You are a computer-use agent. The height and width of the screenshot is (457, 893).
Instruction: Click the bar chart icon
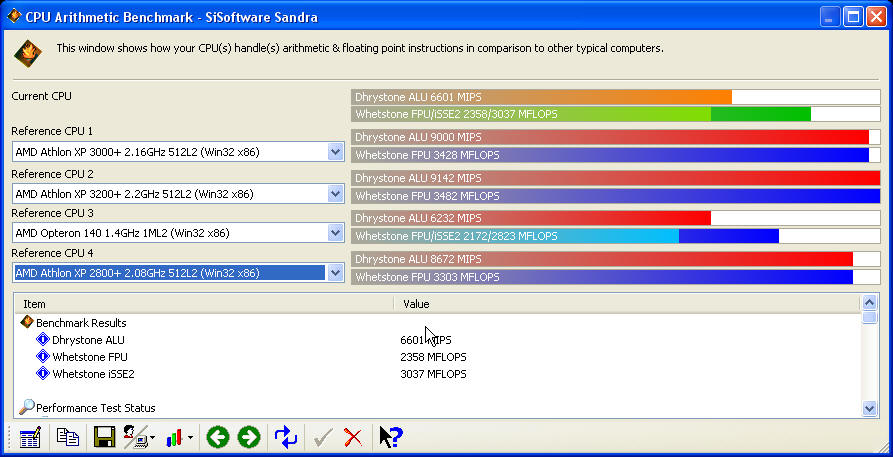click(x=174, y=438)
